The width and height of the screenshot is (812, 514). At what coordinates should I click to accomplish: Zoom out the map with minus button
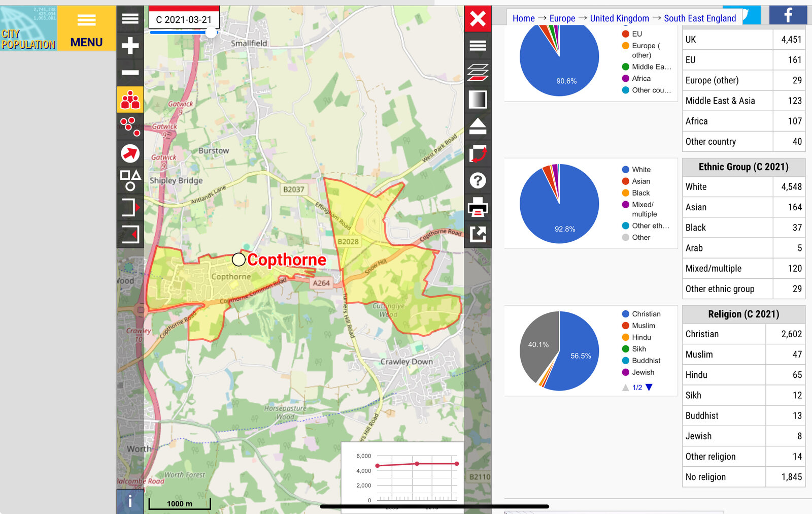(130, 73)
